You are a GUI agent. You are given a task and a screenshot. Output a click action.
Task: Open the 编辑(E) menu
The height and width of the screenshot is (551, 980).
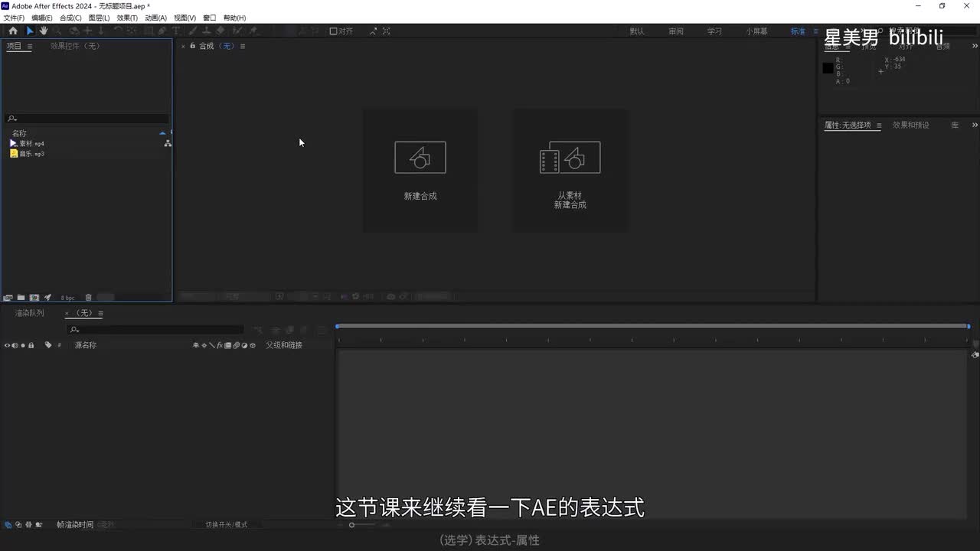42,18
